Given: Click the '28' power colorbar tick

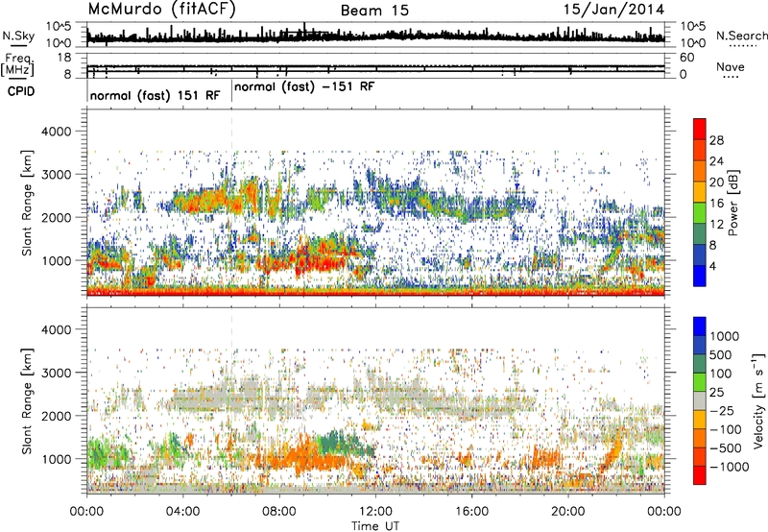Looking at the screenshot, I should point(716,140).
